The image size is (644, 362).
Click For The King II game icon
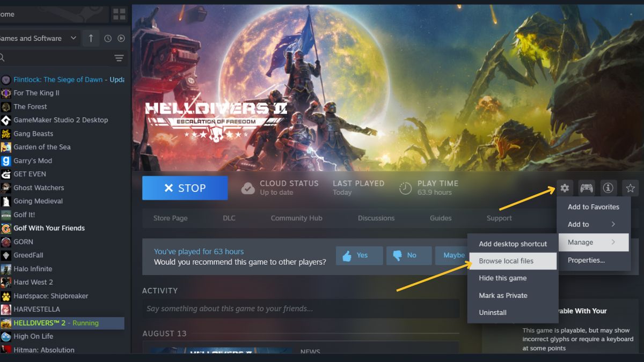click(x=6, y=93)
